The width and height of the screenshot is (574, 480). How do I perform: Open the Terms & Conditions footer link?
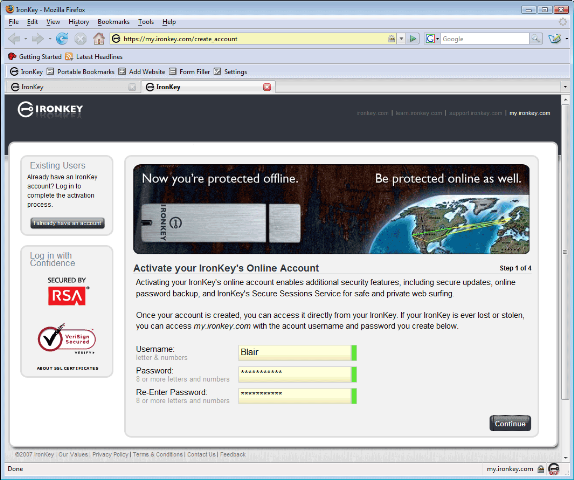coord(158,454)
